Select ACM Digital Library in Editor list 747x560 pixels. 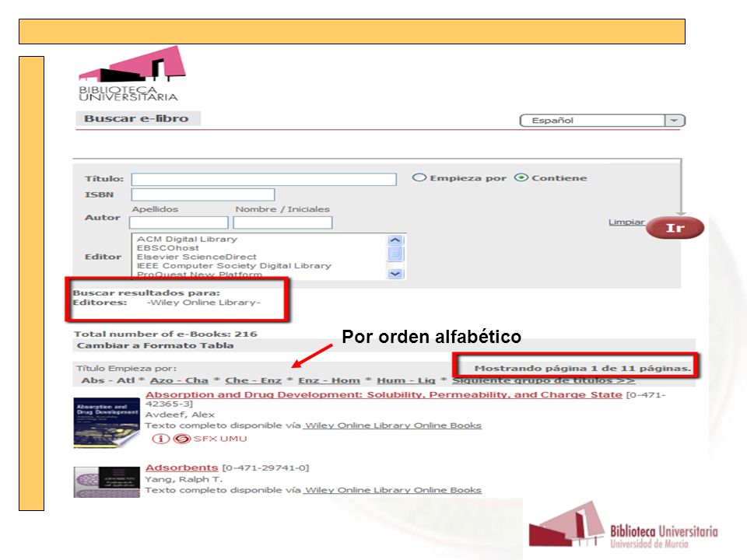click(x=187, y=239)
